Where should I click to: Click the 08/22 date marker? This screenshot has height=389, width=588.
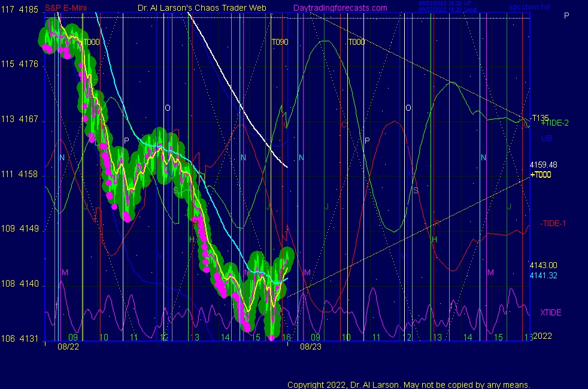click(x=68, y=346)
